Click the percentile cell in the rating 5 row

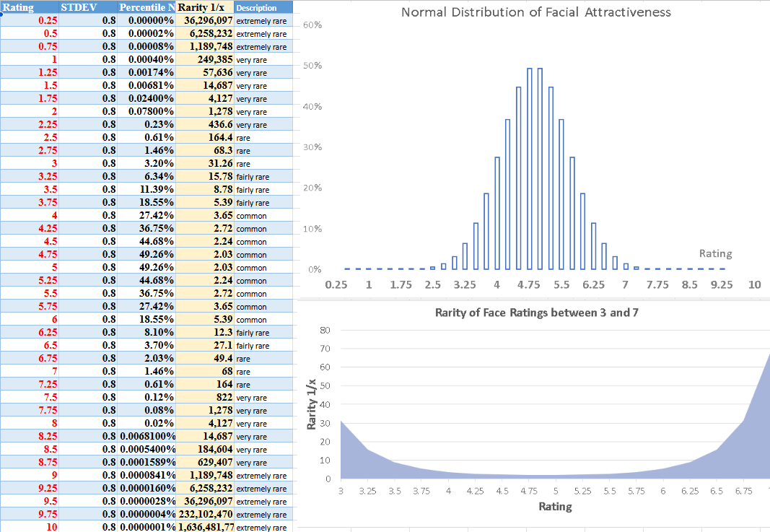coord(146,268)
